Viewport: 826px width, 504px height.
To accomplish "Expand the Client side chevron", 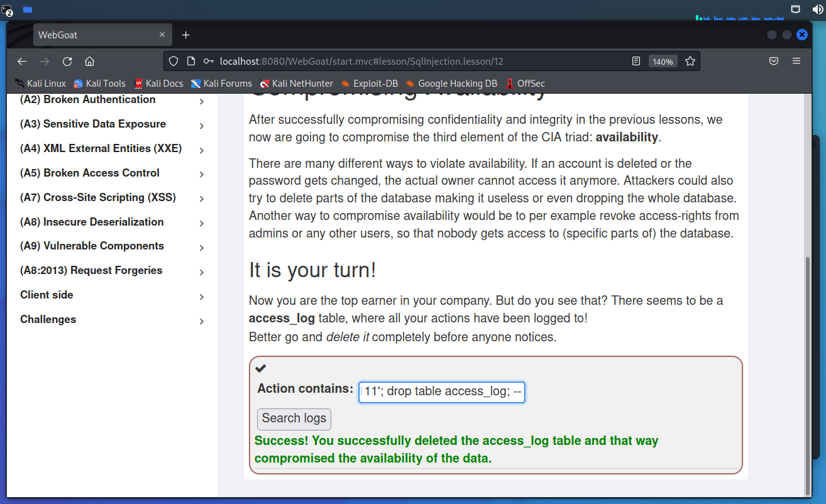I will click(202, 297).
